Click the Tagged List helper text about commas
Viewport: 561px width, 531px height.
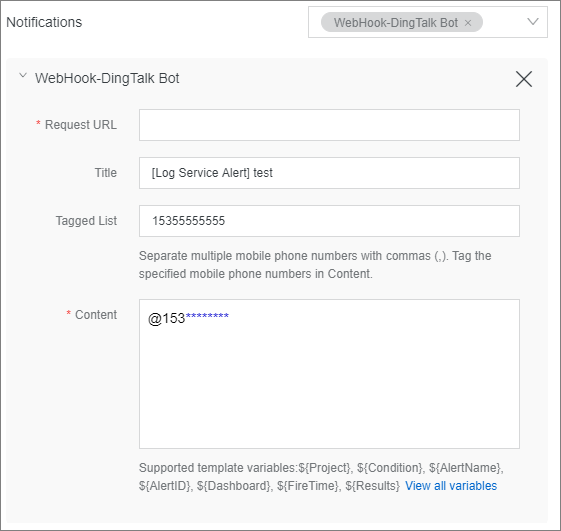(315, 265)
